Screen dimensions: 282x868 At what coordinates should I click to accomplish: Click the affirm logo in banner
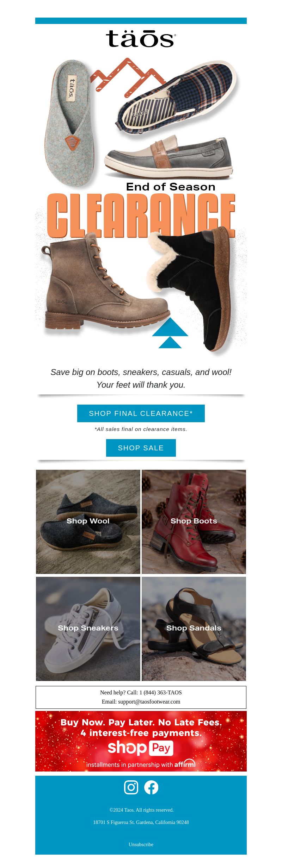pos(185,763)
